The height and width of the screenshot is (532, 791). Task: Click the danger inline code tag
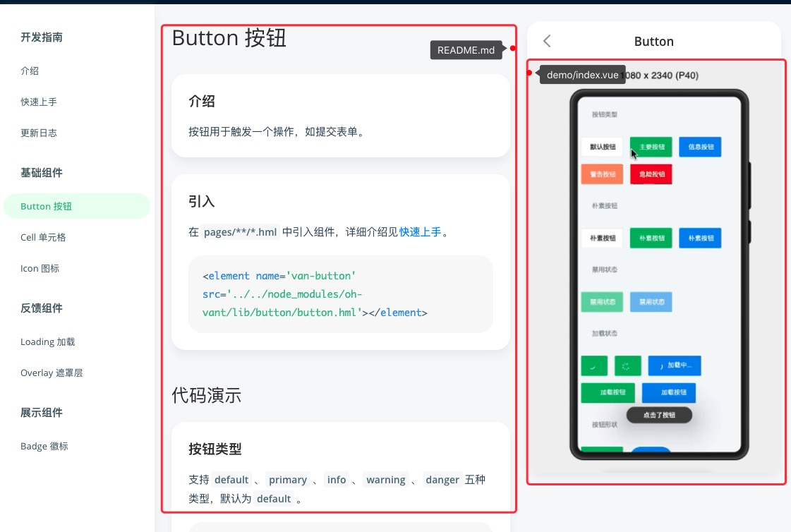(x=442, y=480)
